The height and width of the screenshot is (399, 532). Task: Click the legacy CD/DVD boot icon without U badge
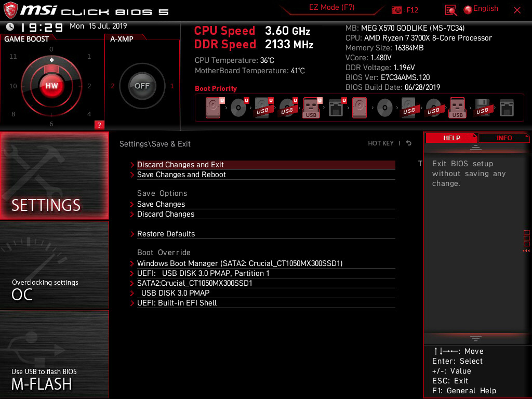385,108
